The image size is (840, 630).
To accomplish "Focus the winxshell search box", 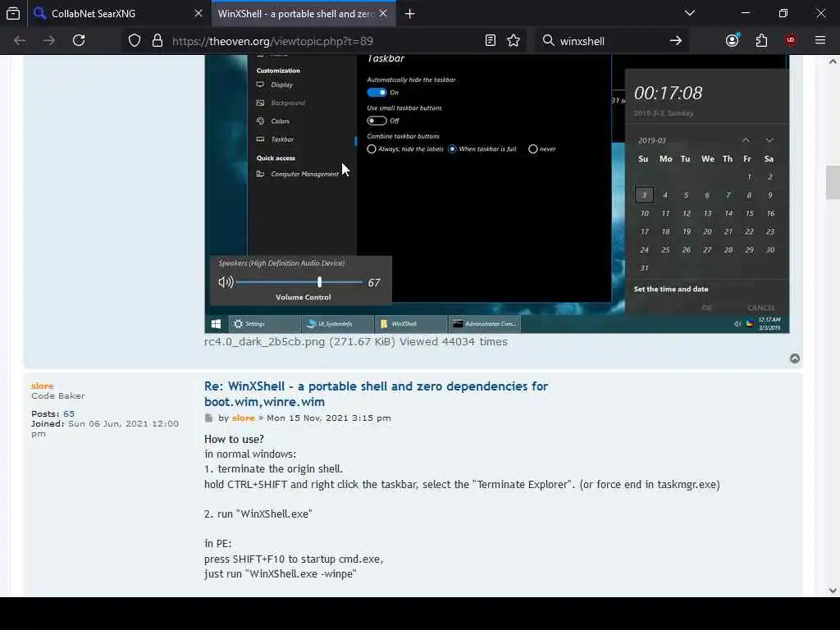I will point(610,41).
